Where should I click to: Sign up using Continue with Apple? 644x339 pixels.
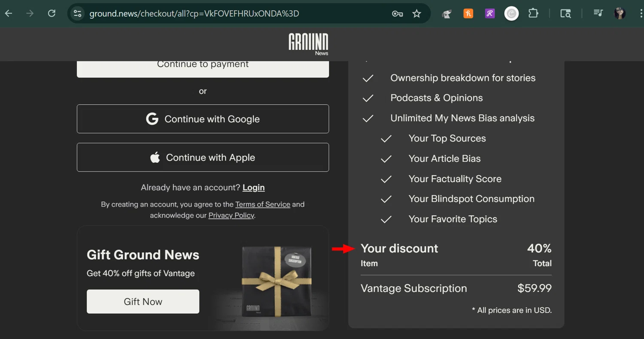[203, 157]
